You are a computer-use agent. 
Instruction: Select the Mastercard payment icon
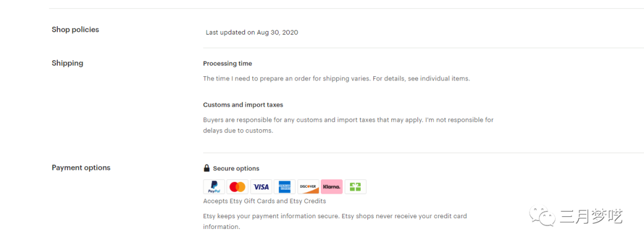(237, 187)
